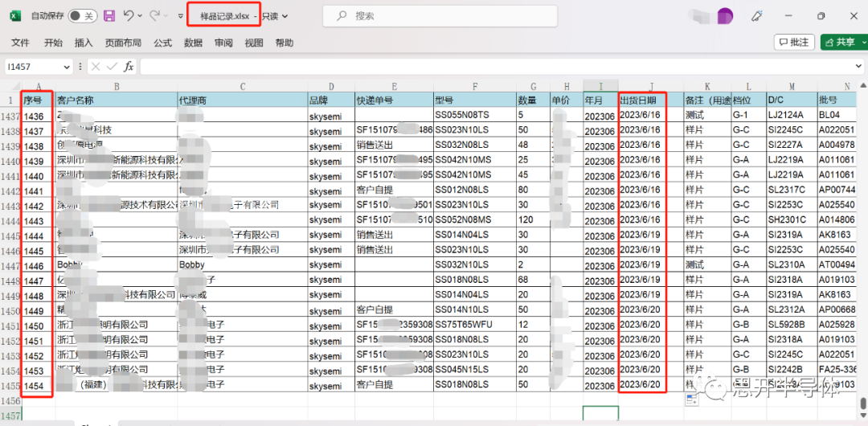Image resolution: width=868 pixels, height=426 pixels.
Task: Click inside the formula bar input
Action: (495, 67)
